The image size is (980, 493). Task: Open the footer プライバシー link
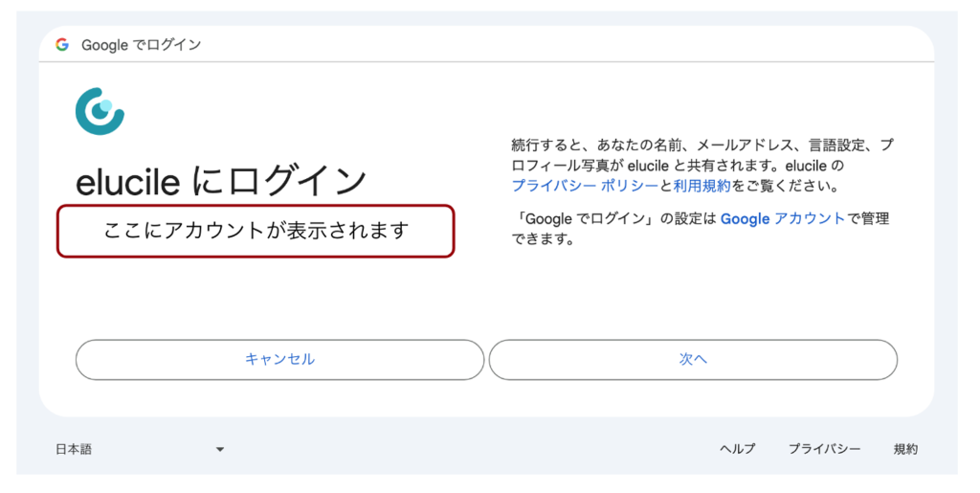(824, 449)
